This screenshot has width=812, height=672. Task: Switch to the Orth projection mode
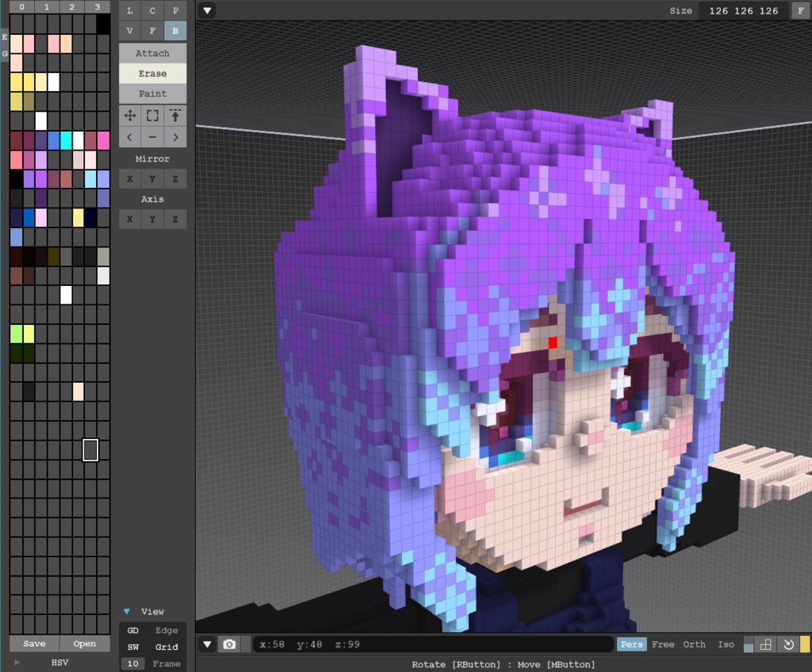click(x=694, y=644)
